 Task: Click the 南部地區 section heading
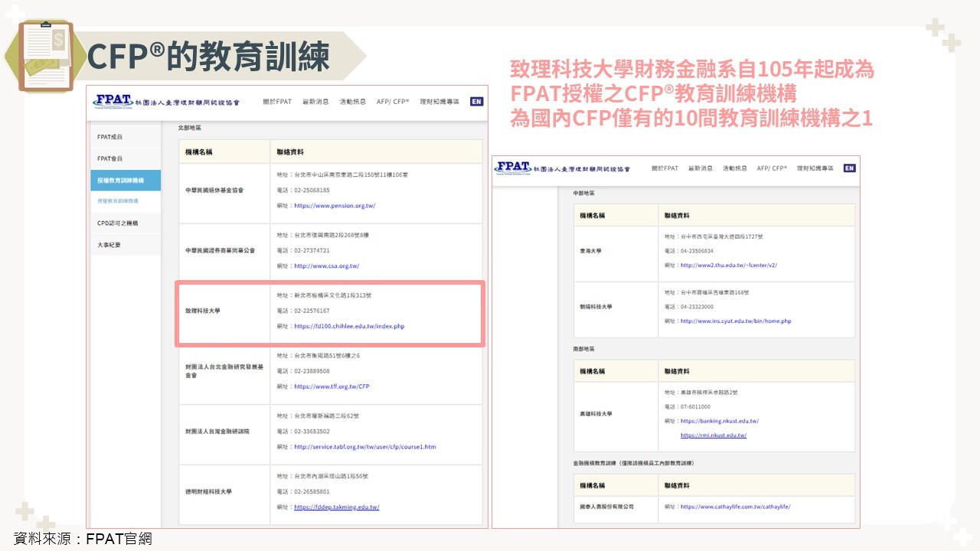pyautogui.click(x=583, y=349)
